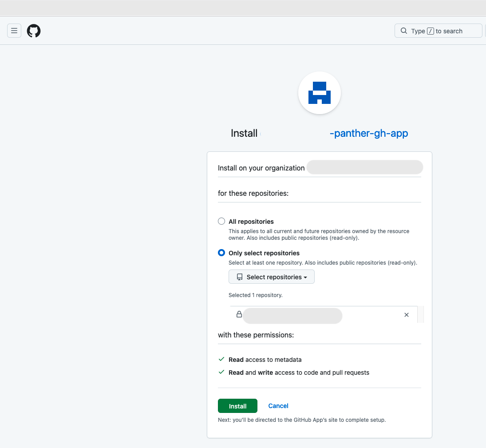Image resolution: width=486 pixels, height=448 pixels.
Task: Click 'for these repositories:' heading
Action: point(253,194)
